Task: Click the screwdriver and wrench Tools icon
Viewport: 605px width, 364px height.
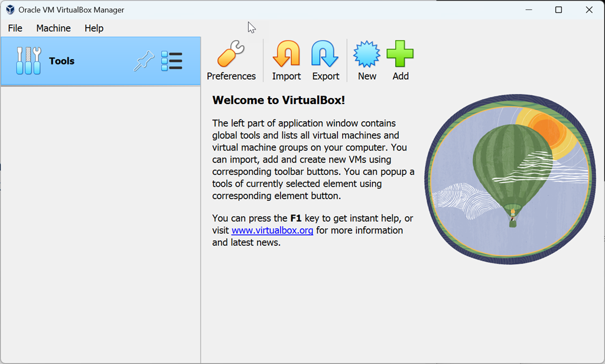Action: point(28,61)
